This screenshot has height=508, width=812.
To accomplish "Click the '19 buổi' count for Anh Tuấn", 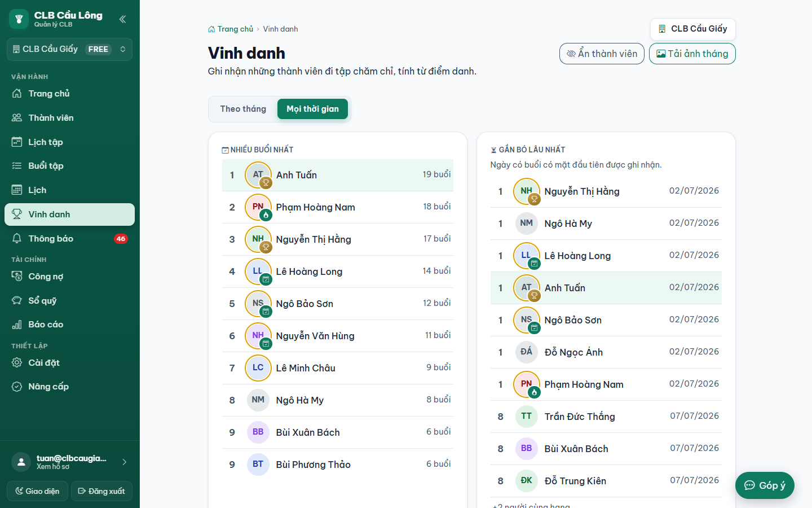I will (436, 174).
